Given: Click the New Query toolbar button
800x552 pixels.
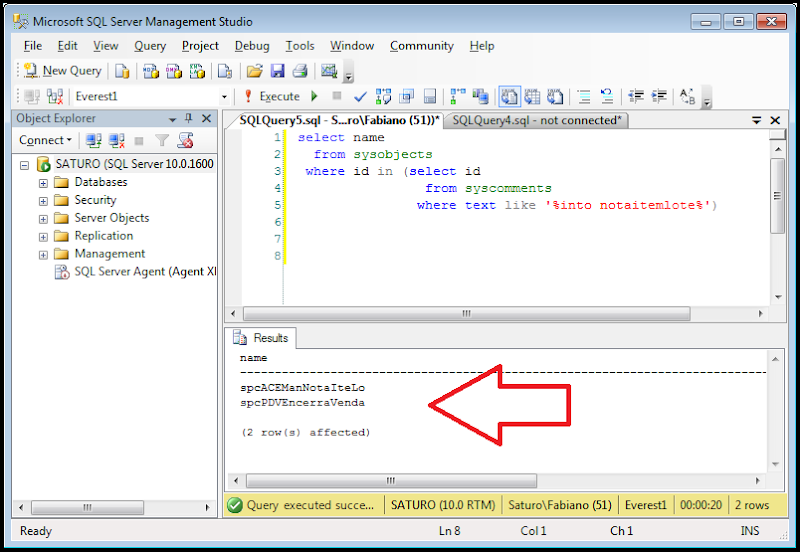Looking at the screenshot, I should (62, 71).
